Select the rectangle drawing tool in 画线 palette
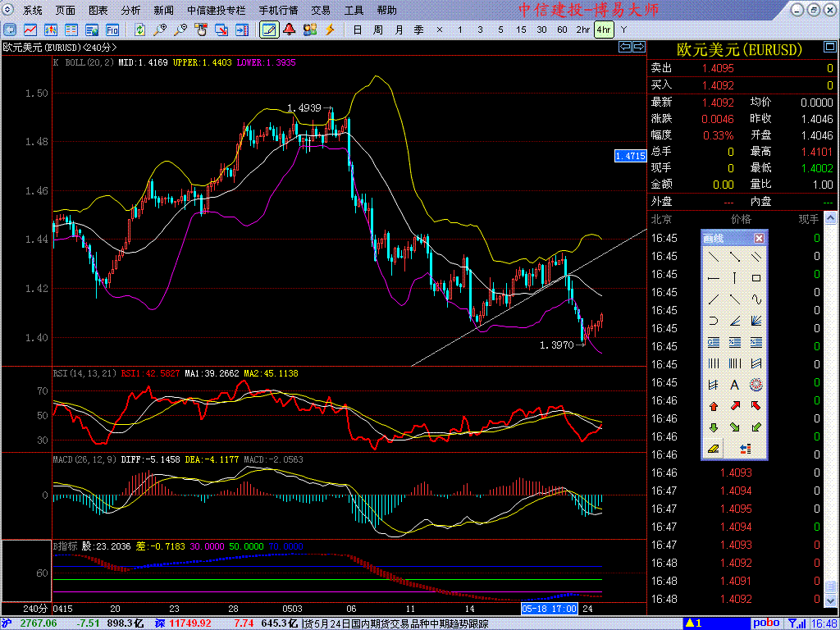The width and height of the screenshot is (840, 630). coord(756,278)
